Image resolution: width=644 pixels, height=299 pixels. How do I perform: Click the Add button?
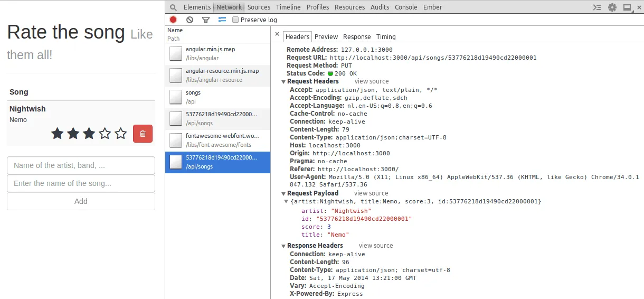tap(81, 201)
